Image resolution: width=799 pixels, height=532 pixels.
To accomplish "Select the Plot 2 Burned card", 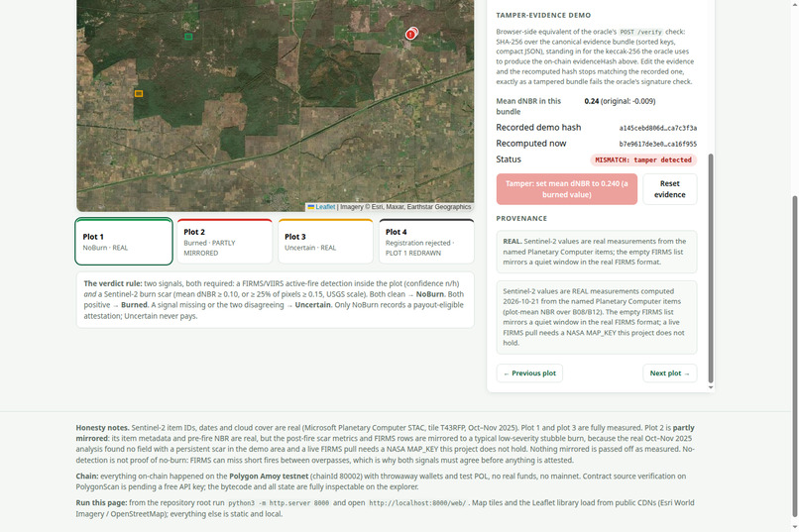I will pyautogui.click(x=225, y=242).
